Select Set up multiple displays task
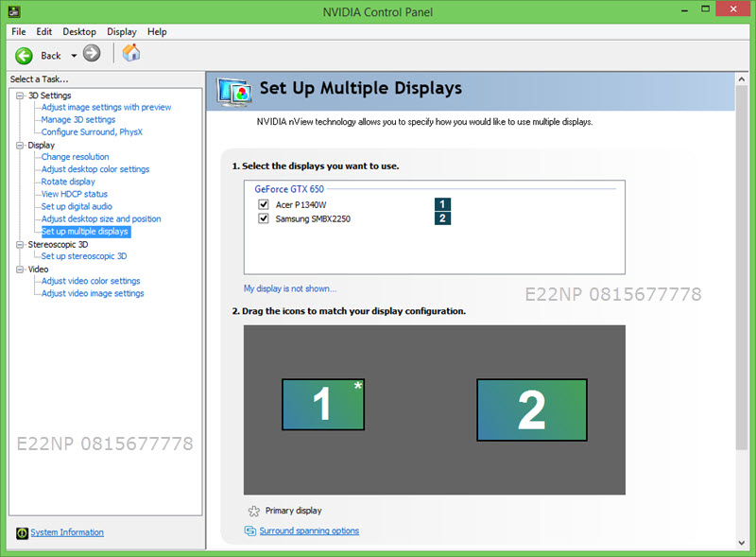Viewport: 756px width, 557px height. point(85,232)
